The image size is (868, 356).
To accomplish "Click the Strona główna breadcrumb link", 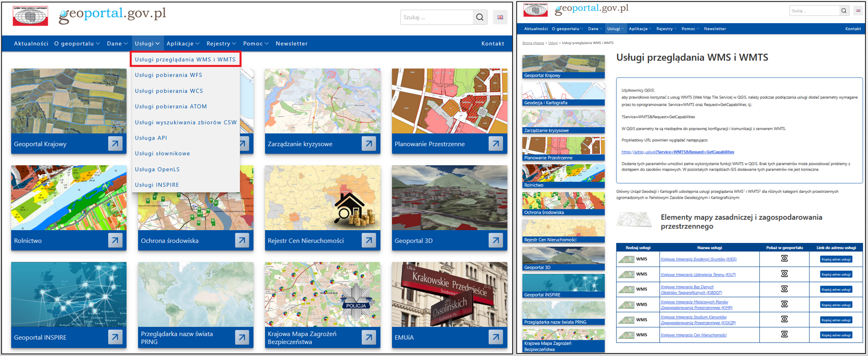I will coord(533,43).
